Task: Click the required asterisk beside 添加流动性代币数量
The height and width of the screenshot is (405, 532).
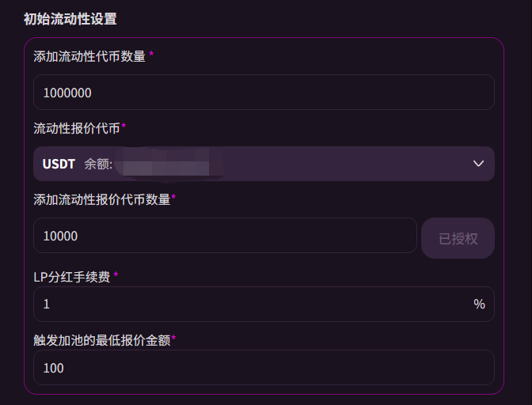Action: tap(151, 55)
